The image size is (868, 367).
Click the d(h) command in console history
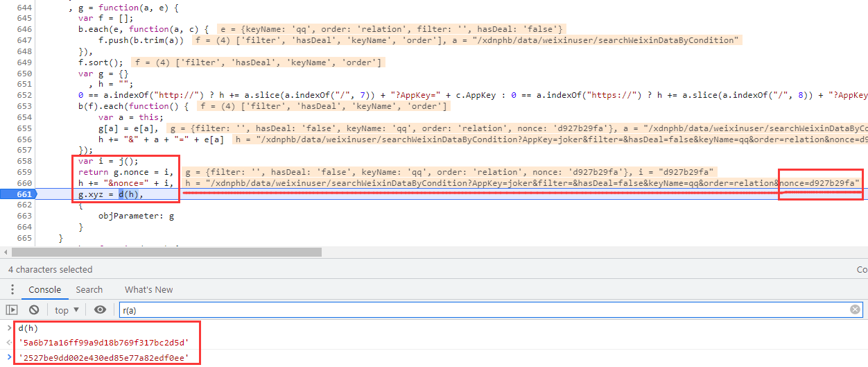[28, 328]
